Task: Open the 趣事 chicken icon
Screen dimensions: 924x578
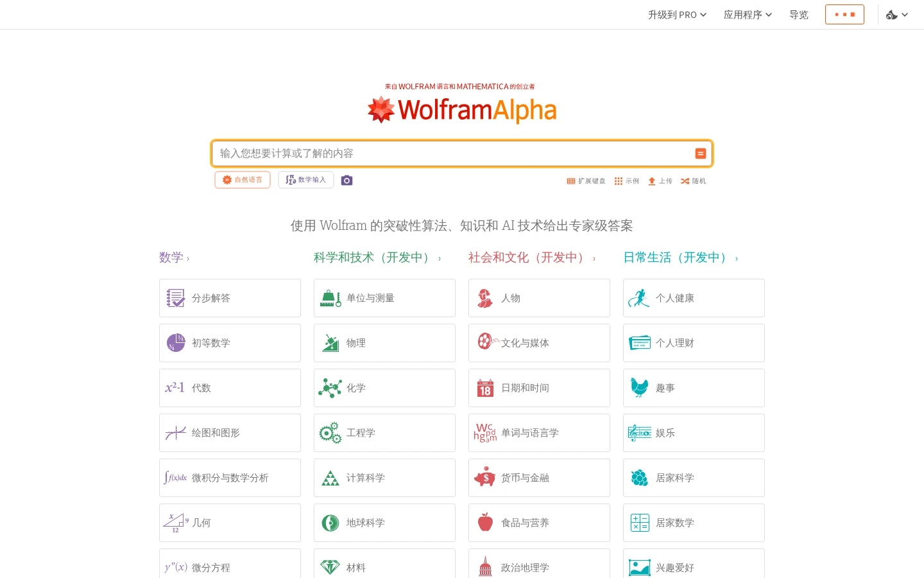Action: tap(640, 387)
